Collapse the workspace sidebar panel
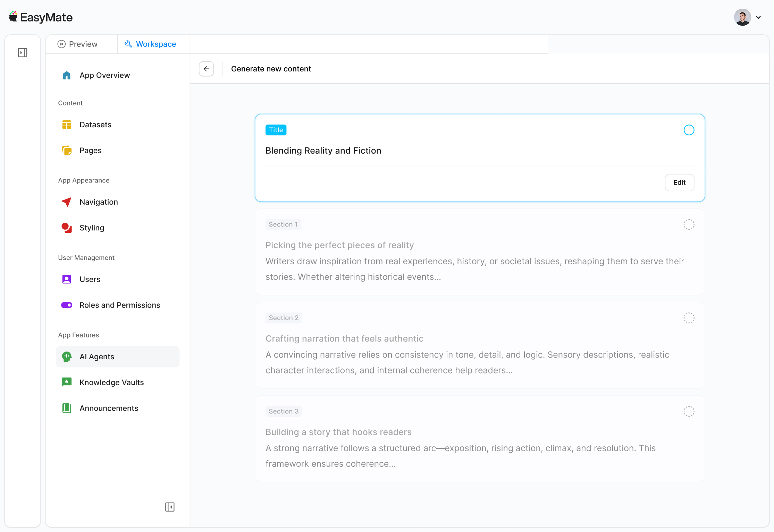Image resolution: width=774 pixels, height=532 pixels. pyautogui.click(x=170, y=507)
